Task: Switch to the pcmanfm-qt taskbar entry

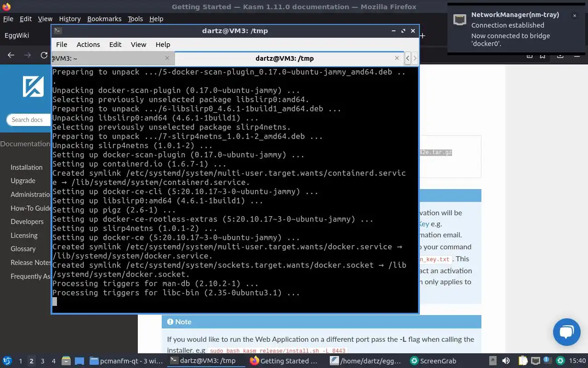Action: click(x=126, y=361)
